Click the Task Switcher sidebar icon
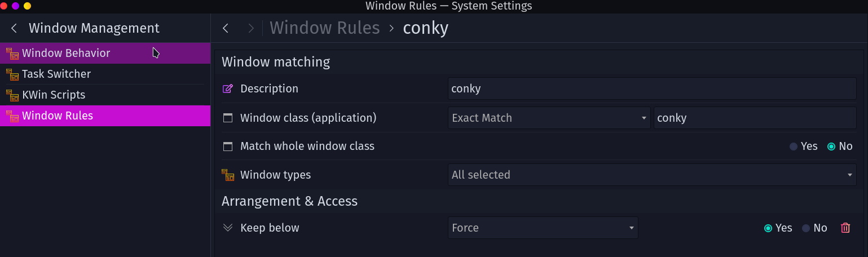 pos(12,74)
